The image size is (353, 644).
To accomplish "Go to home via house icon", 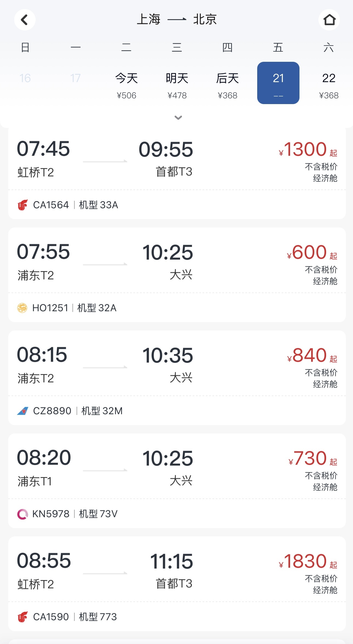I will point(329,20).
